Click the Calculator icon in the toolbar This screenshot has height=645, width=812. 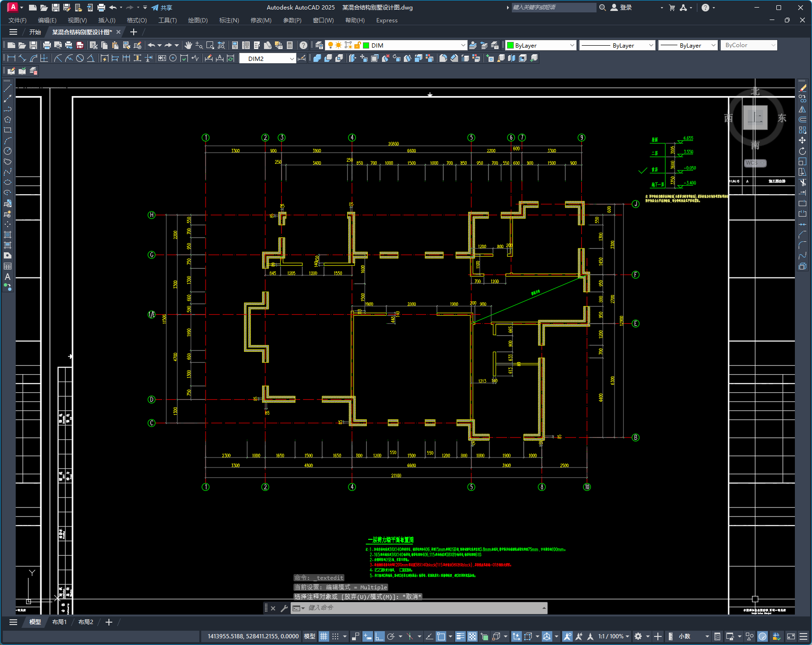click(290, 45)
